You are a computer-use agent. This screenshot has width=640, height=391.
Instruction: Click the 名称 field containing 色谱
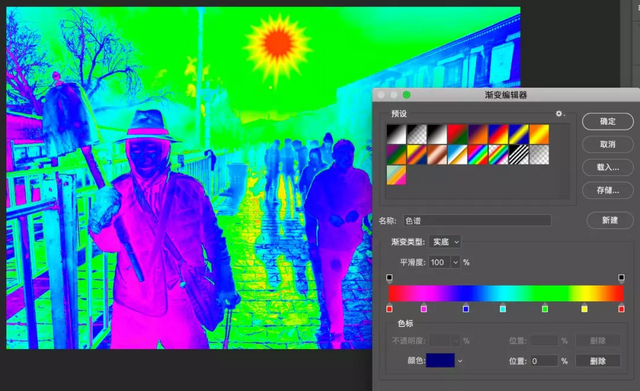pyautogui.click(x=477, y=221)
